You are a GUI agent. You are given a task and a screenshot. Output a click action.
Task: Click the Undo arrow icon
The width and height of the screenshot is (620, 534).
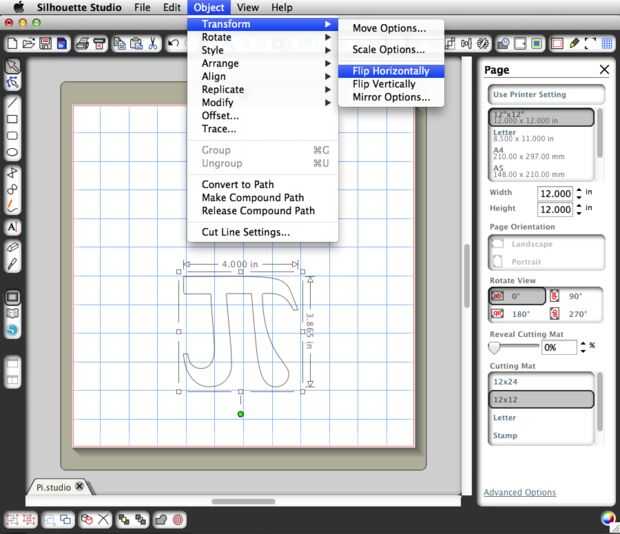[x=173, y=43]
